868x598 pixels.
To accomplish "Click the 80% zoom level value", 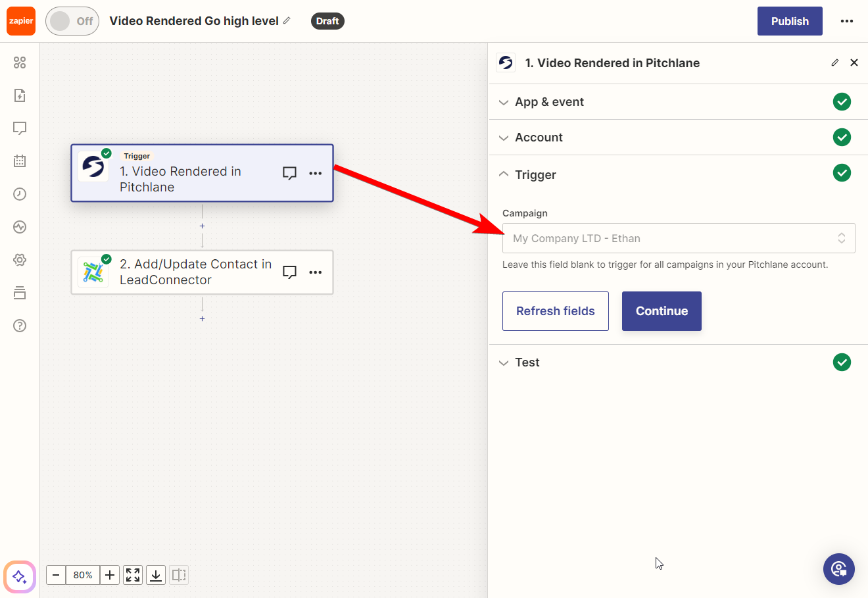I will click(83, 575).
